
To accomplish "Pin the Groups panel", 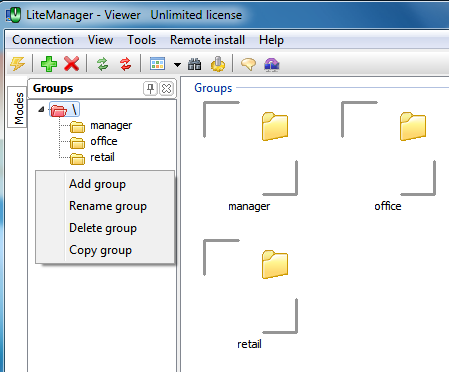I will (x=150, y=89).
